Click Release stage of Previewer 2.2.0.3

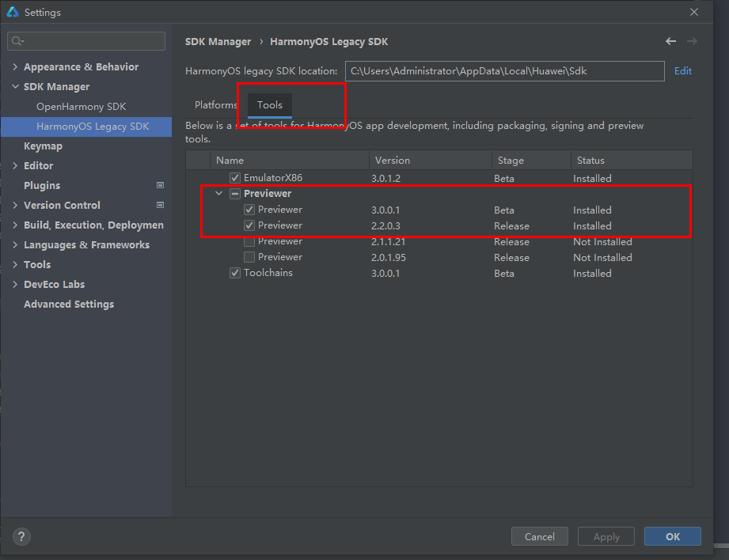511,226
